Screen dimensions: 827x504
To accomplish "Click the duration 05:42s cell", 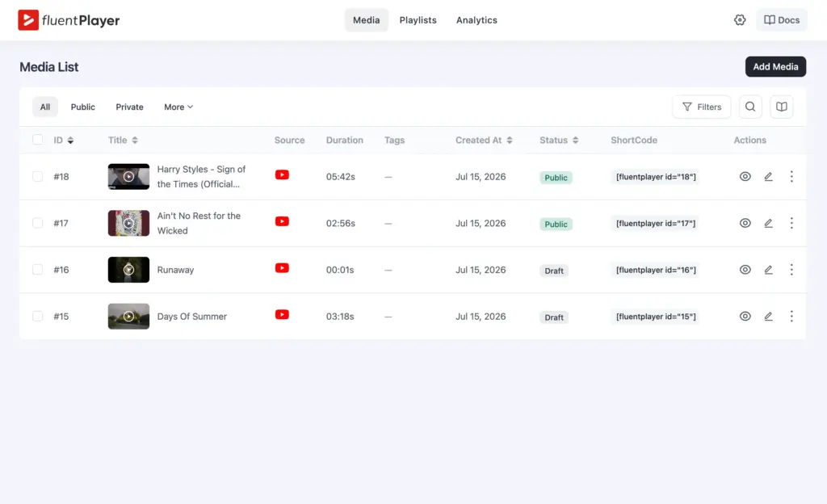I will tap(340, 177).
